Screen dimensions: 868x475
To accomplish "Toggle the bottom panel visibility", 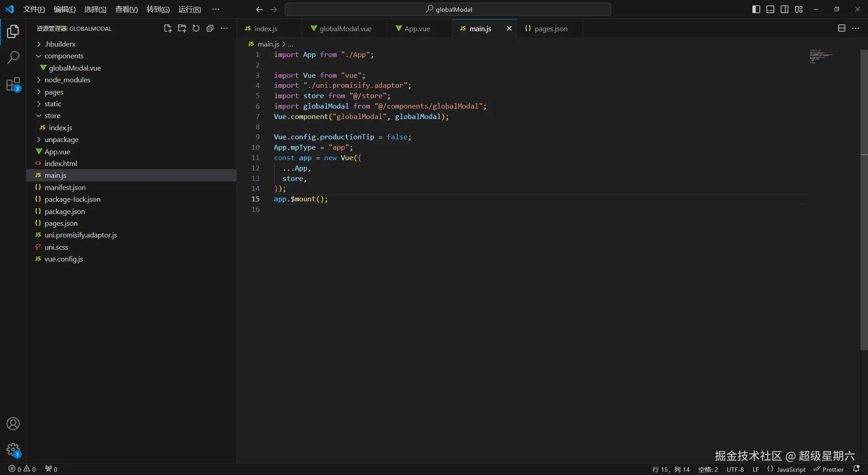I will pos(770,9).
